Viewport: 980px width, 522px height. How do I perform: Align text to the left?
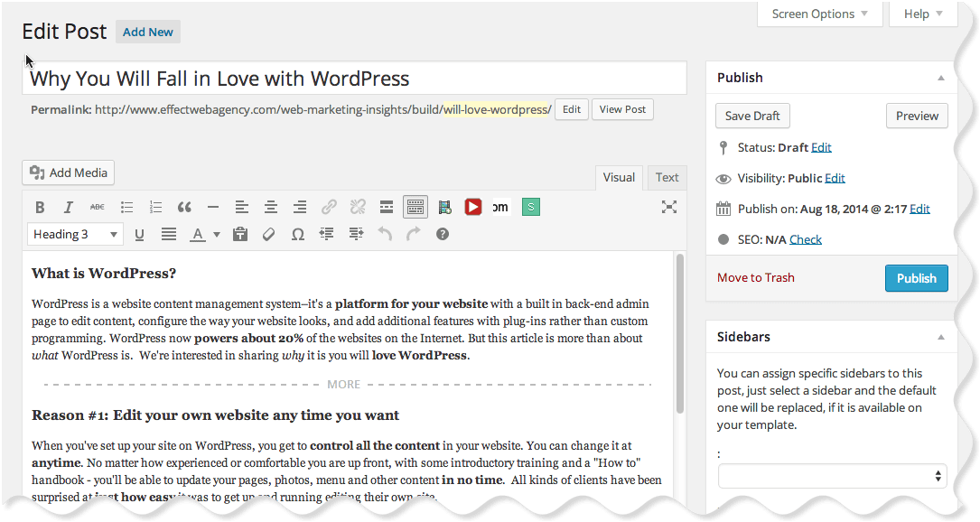point(242,207)
